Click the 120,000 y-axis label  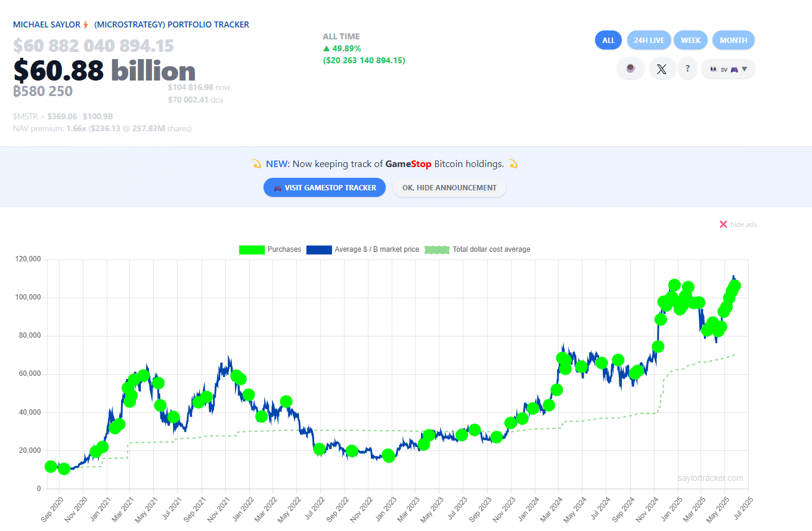point(29,260)
